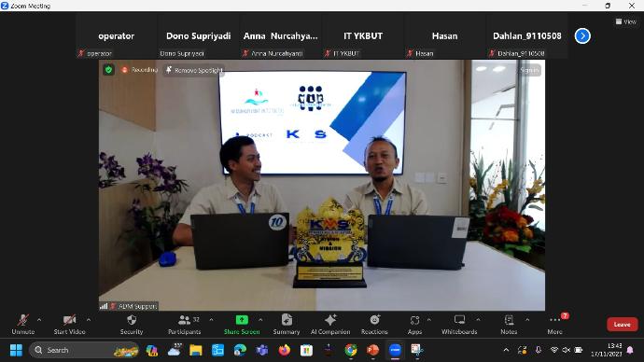Open the View layout menu
644x362 pixels.
click(626, 21)
